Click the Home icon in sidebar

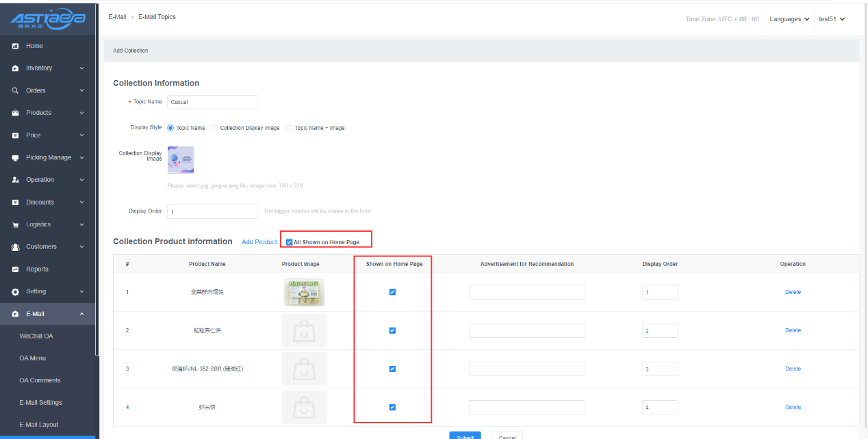15,46
